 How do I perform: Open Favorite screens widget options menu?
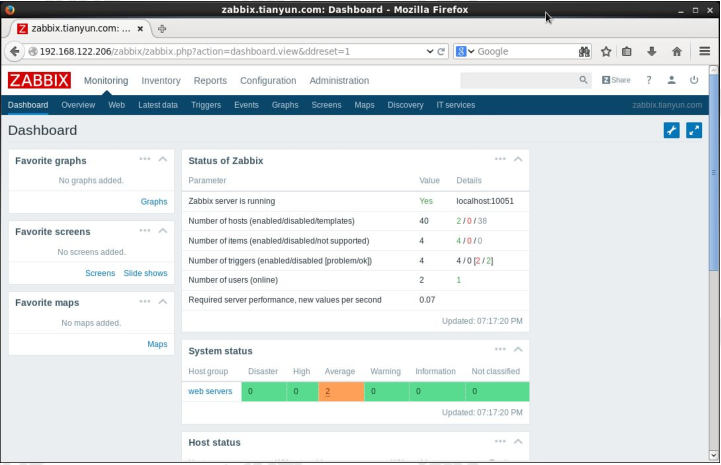coord(145,230)
